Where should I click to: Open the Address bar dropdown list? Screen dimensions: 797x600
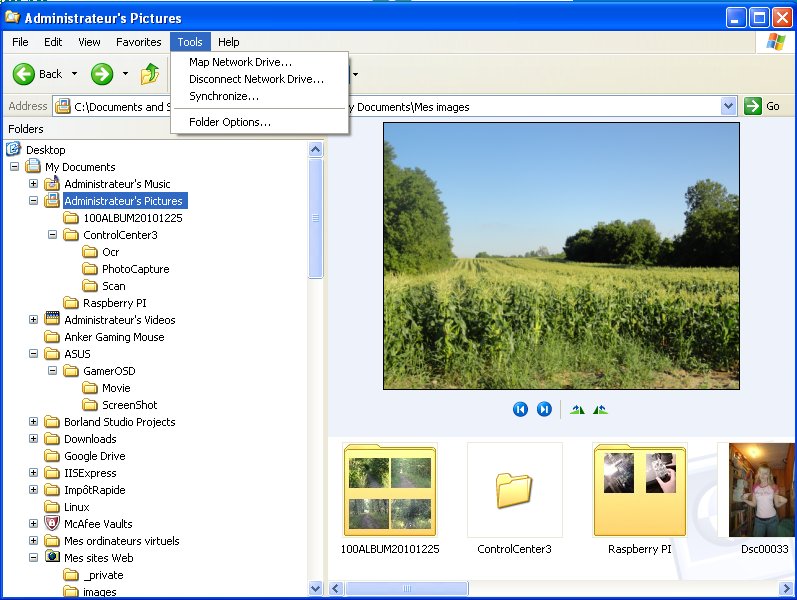[x=728, y=106]
